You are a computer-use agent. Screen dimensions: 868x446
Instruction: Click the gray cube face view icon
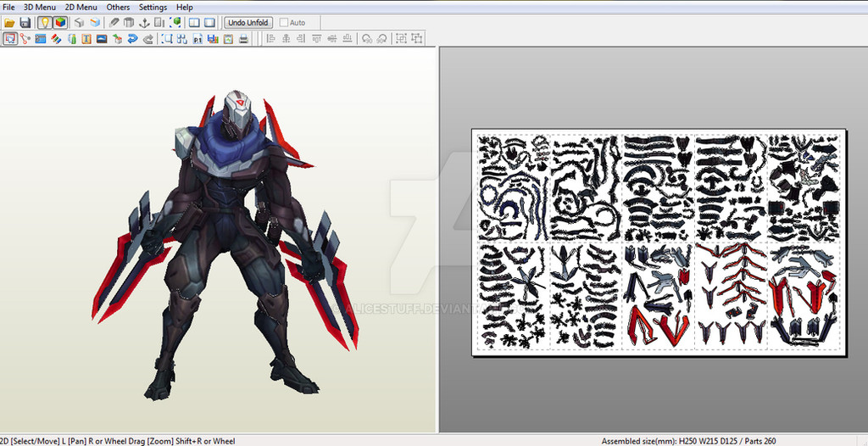pyautogui.click(x=79, y=23)
